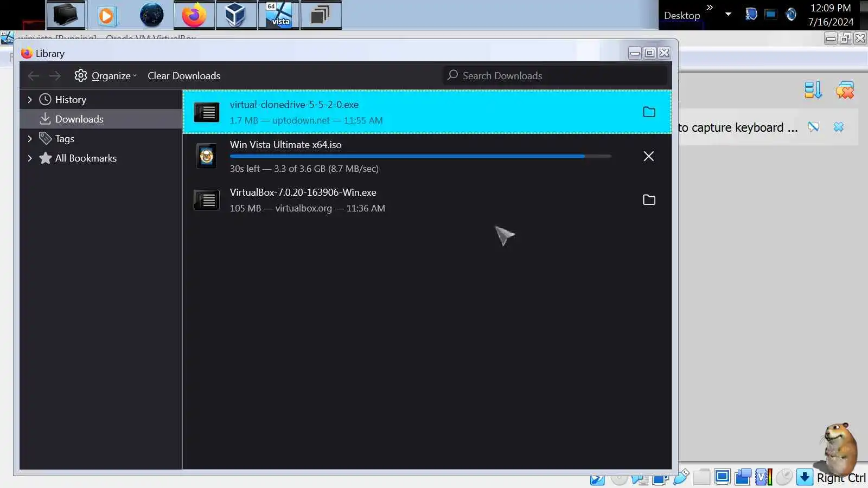Open VirtualBox Manager cube taskbar icon
Image resolution: width=868 pixels, height=488 pixels.
pos(236,15)
